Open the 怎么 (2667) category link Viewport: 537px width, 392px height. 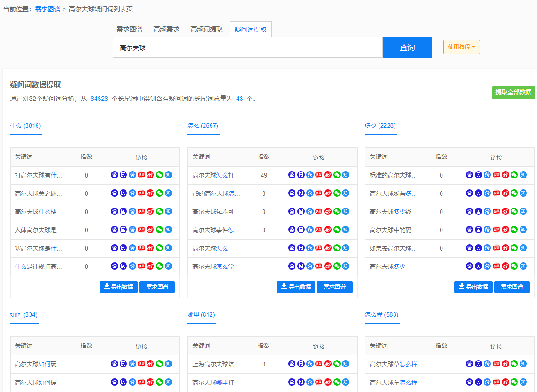coord(203,124)
